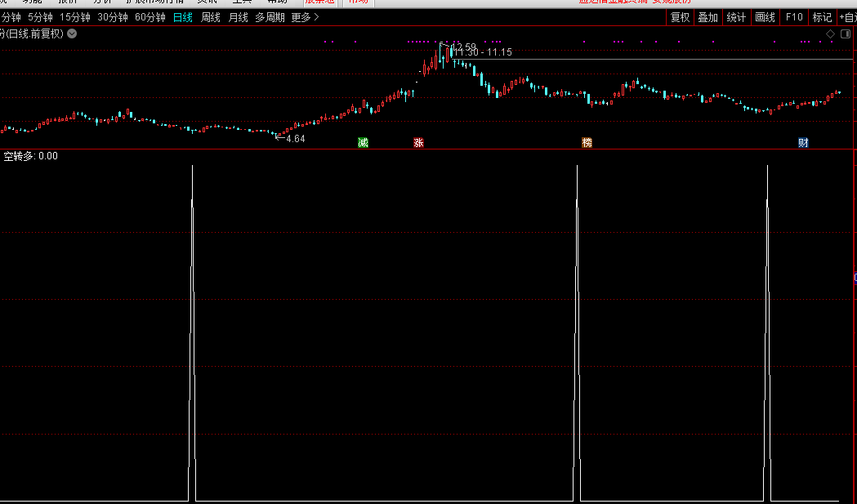Expand the 更多 periods list

click(305, 17)
